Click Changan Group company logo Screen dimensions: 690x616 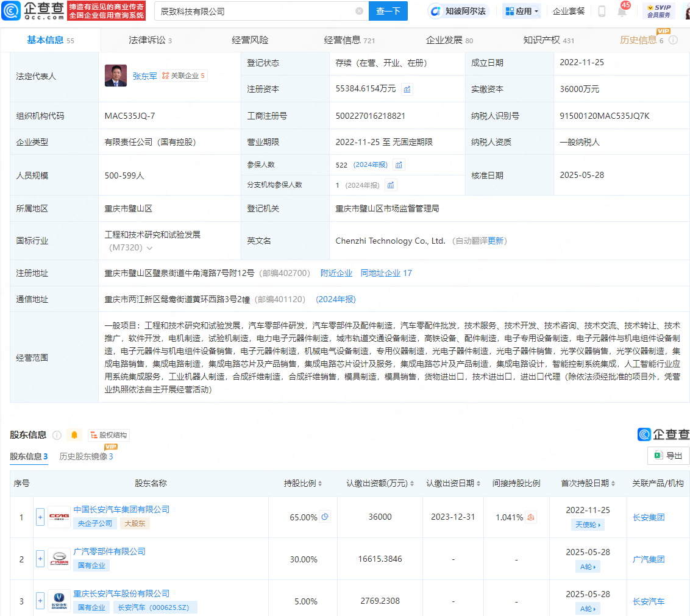coord(59,517)
